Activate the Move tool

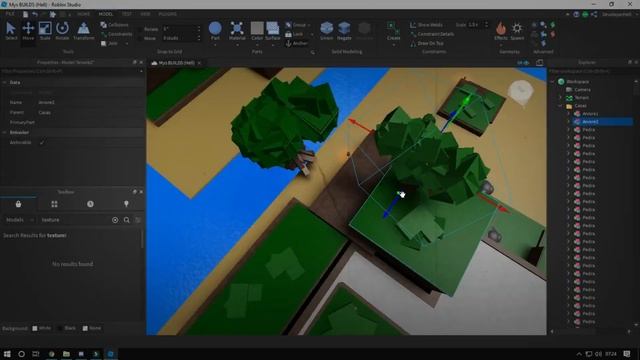click(28, 31)
